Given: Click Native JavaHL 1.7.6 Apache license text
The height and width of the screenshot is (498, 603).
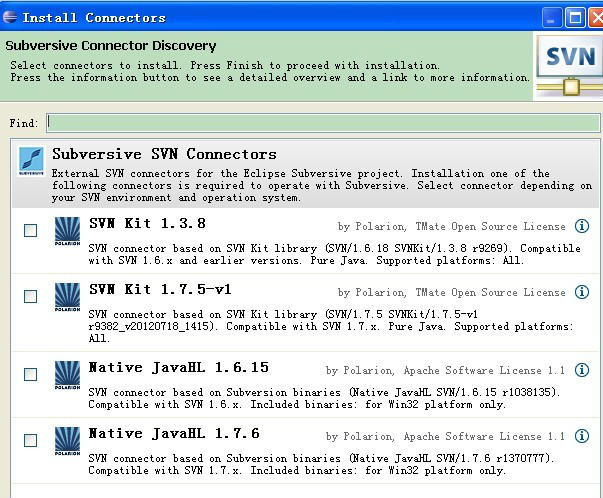Looking at the screenshot, I should click(484, 436).
